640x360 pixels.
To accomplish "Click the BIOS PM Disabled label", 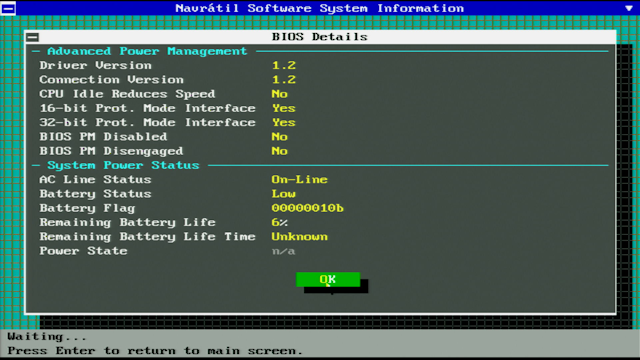I will tap(103, 137).
